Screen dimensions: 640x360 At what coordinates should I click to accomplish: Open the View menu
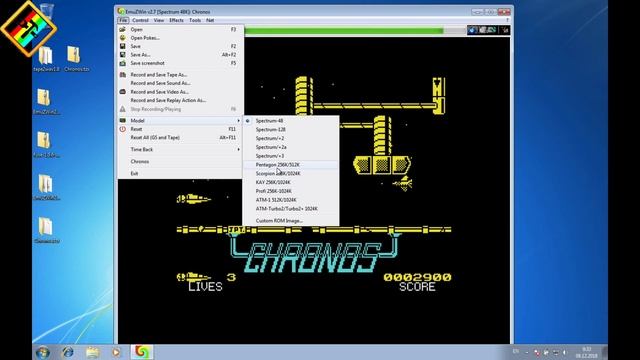point(159,20)
